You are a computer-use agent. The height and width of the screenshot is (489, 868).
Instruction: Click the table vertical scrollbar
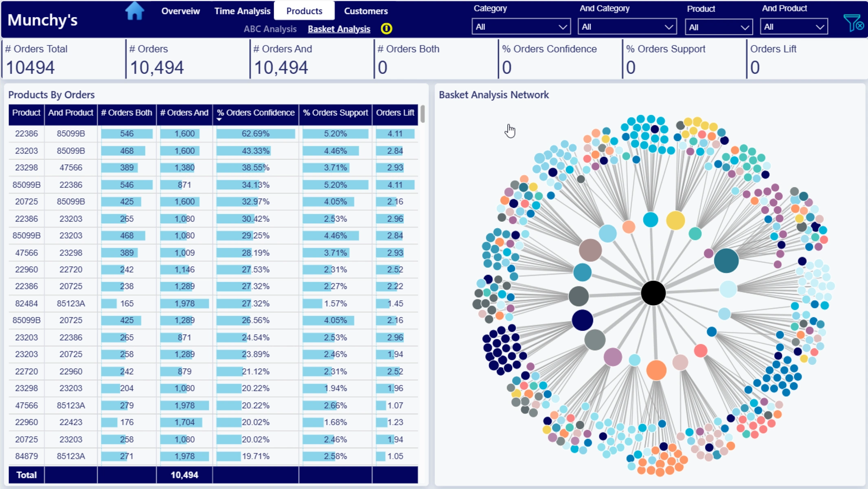click(x=423, y=114)
